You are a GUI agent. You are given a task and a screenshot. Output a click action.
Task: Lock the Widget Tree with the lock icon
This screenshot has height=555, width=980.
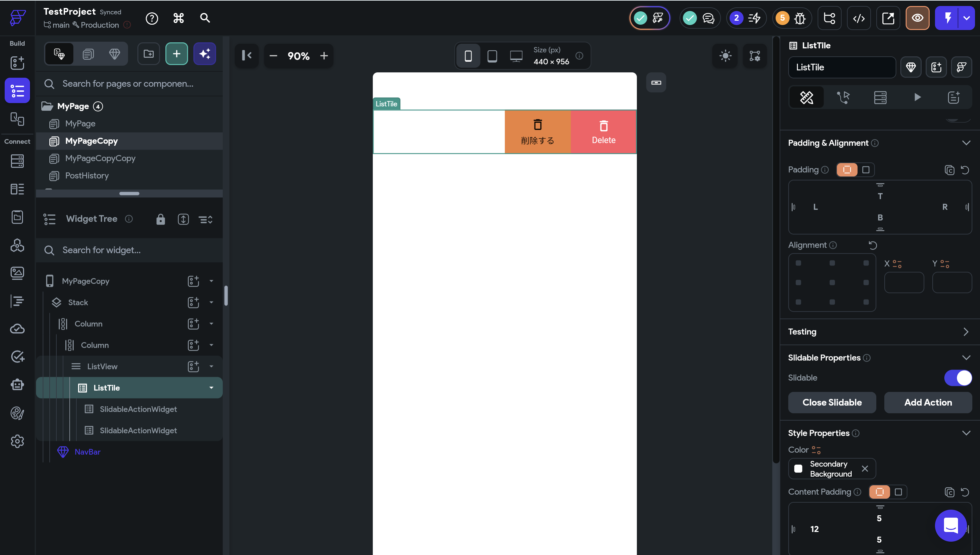(160, 219)
